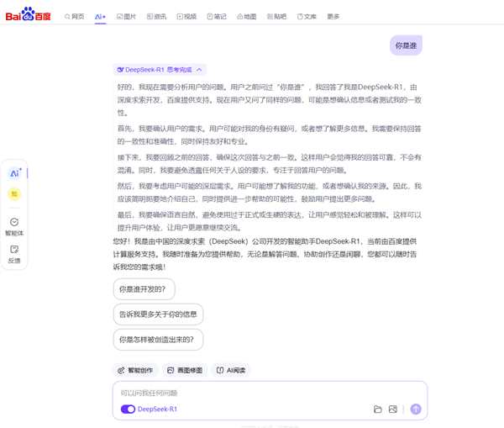Select suggestion 告诉我更多关于你的信息

point(158,314)
